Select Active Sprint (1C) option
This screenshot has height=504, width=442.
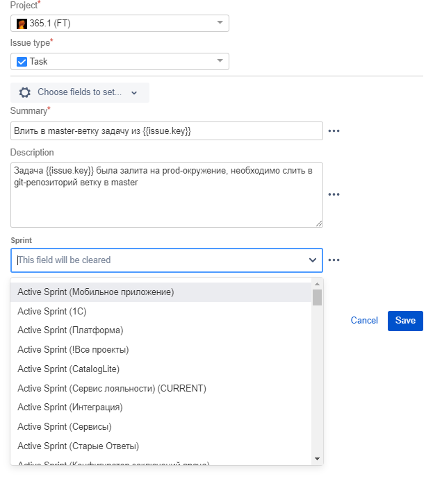click(x=52, y=311)
